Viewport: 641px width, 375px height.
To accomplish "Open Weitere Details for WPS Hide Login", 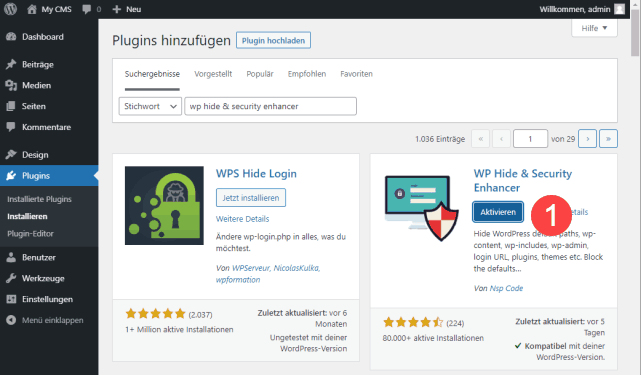I will (242, 219).
